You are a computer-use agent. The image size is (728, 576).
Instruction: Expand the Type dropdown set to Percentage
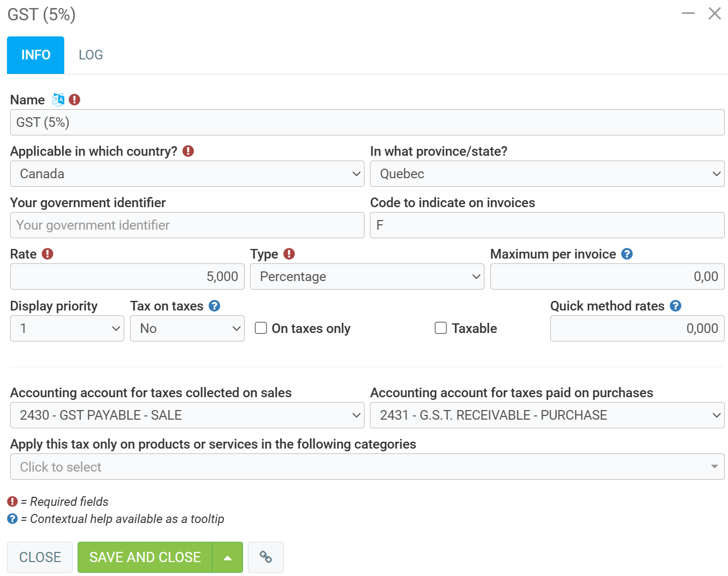click(x=367, y=277)
